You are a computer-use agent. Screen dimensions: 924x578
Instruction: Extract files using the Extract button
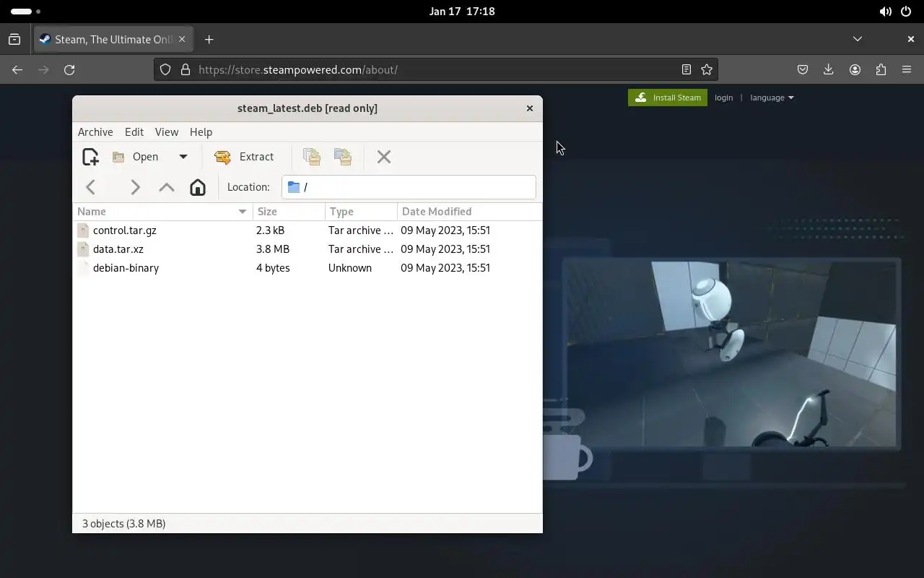(245, 157)
